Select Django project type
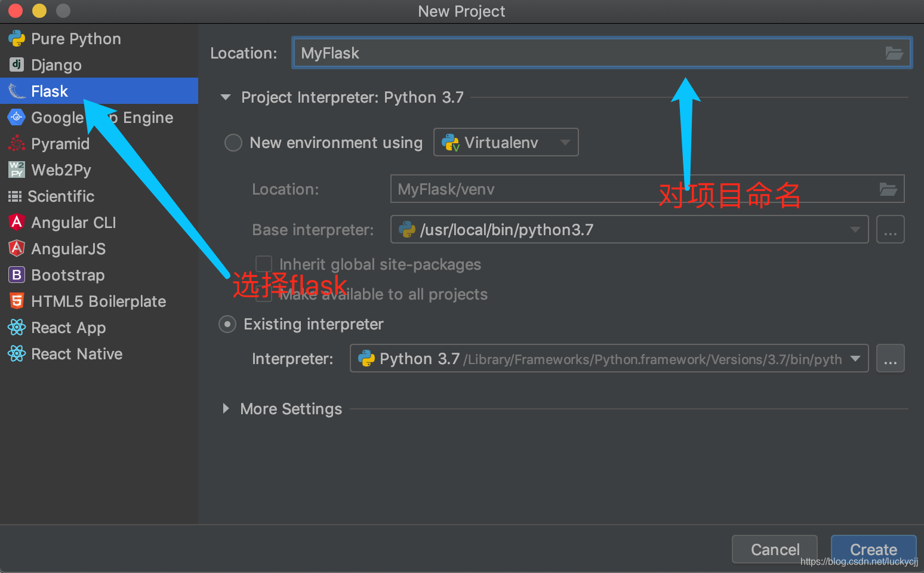924x573 pixels. 99,65
